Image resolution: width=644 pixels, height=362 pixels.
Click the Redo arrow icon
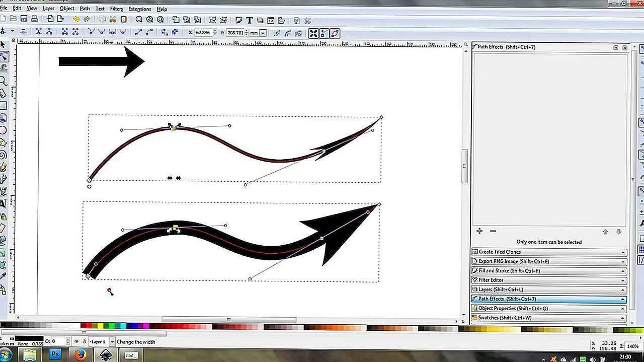87,19
